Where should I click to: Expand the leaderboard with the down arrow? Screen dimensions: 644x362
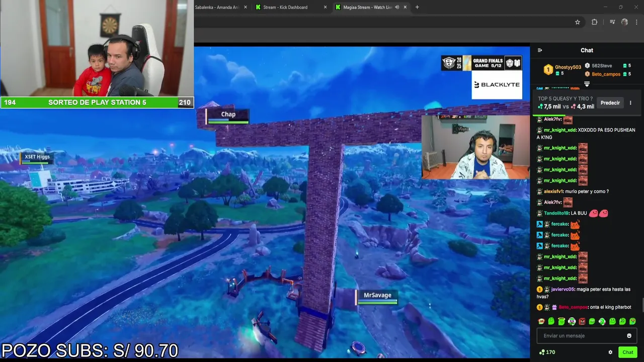587,84
